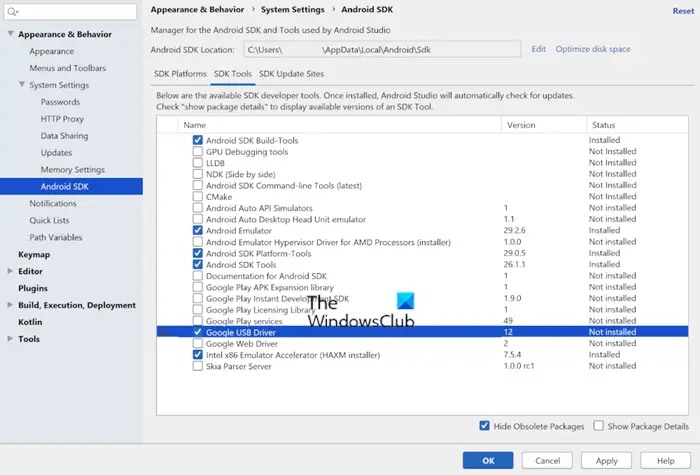The height and width of the screenshot is (475, 700).
Task: Uncheck Android SDK Platform-Tools checkbox
Action: point(198,253)
